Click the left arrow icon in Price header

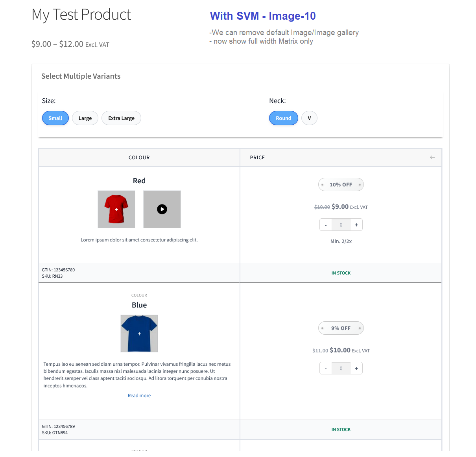tap(432, 157)
